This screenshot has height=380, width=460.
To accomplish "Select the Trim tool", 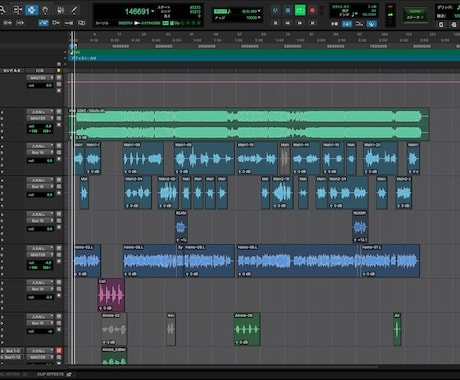I will (x=17, y=10).
